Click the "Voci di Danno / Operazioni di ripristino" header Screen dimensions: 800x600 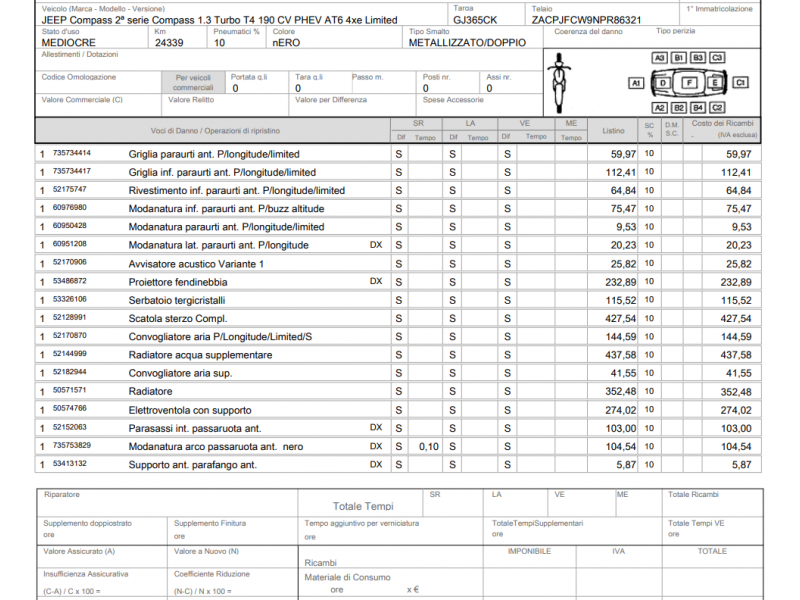coord(215,131)
